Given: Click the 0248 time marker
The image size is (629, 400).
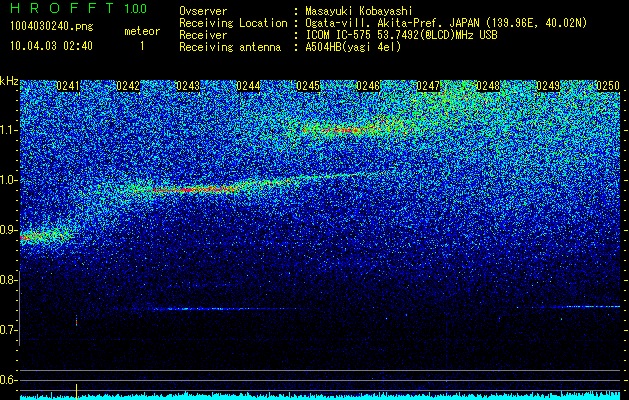Looking at the screenshot, I should (488, 86).
